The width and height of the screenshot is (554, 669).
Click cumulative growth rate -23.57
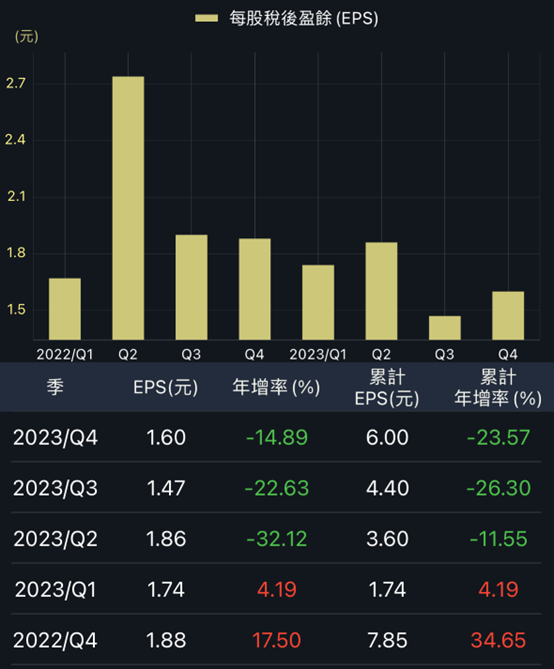(499, 438)
